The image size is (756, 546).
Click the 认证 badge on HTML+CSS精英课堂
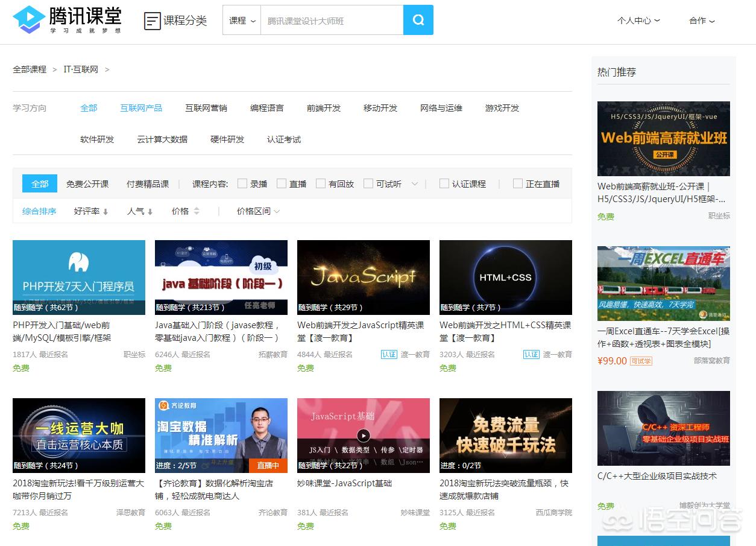click(x=531, y=354)
